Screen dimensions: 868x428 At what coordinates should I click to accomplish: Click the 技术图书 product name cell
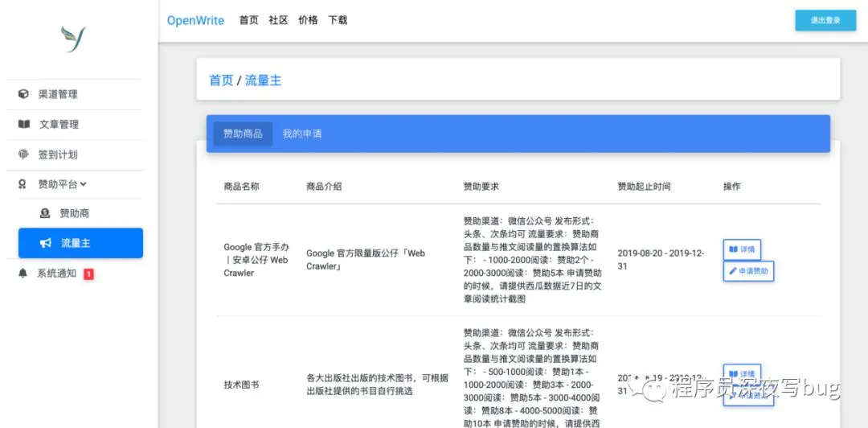click(x=241, y=385)
